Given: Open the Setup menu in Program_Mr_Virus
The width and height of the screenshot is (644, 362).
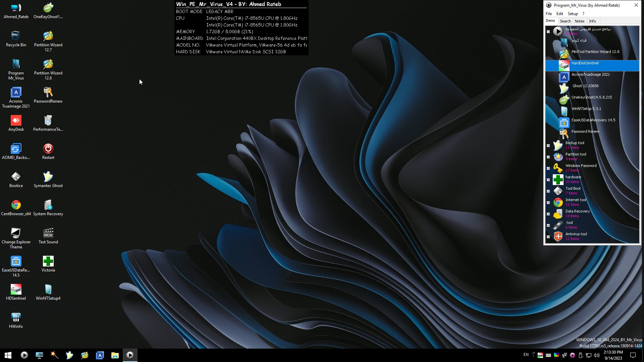Looking at the screenshot, I should [x=573, y=14].
